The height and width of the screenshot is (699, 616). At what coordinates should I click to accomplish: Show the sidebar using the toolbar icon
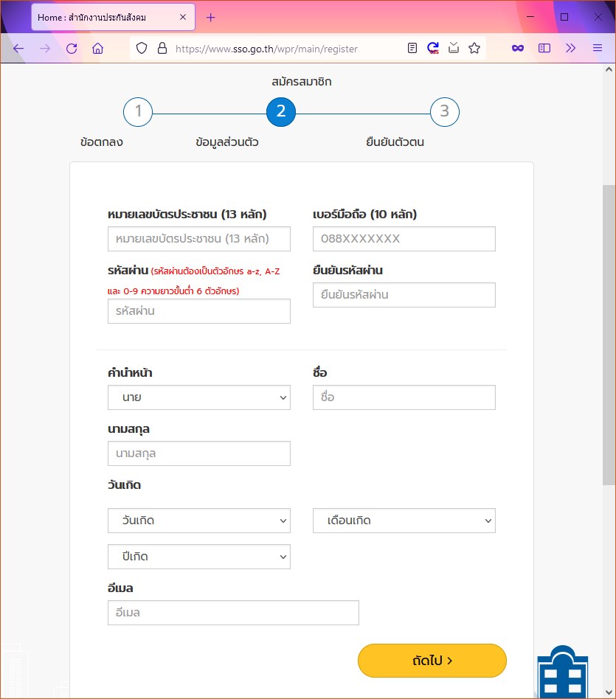[544, 49]
